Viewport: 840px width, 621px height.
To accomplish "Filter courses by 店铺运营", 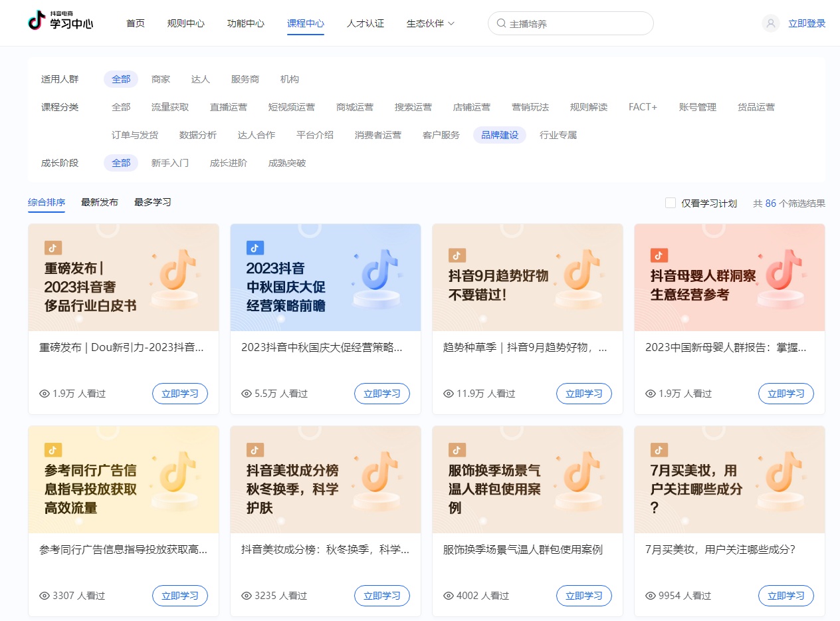I will [x=472, y=107].
